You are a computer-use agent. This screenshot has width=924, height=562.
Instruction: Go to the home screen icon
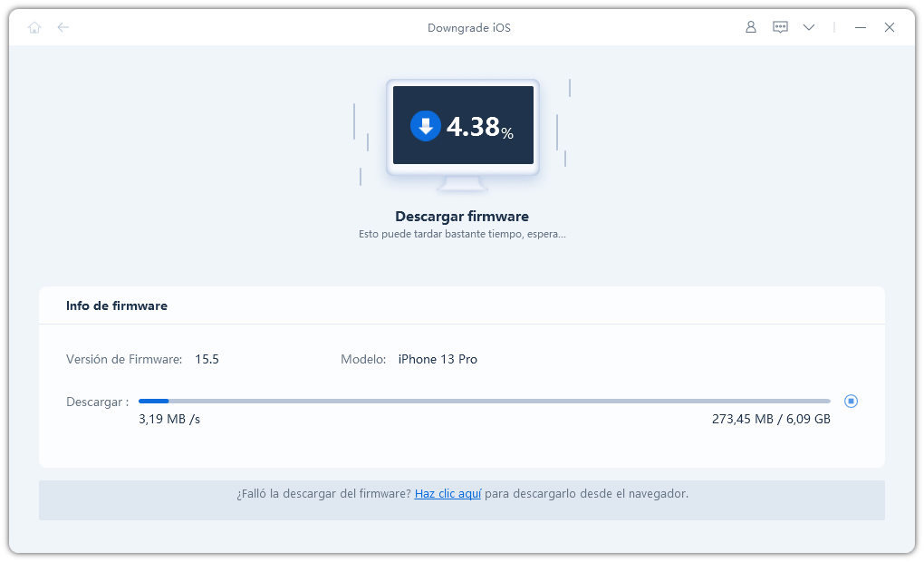34,27
